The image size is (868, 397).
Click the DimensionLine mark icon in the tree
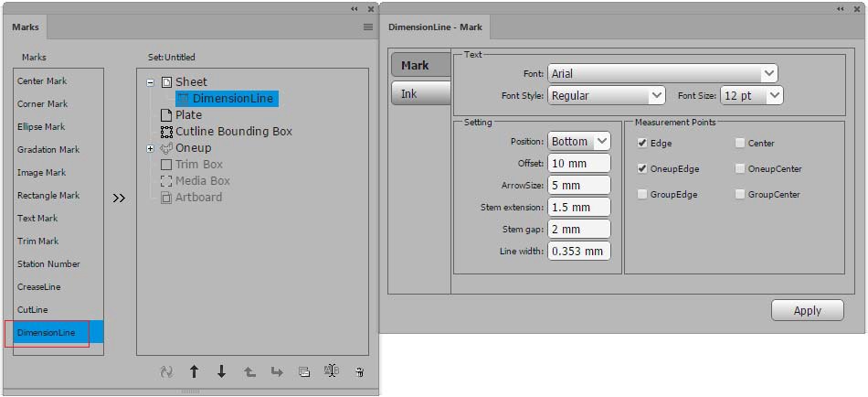click(x=184, y=99)
